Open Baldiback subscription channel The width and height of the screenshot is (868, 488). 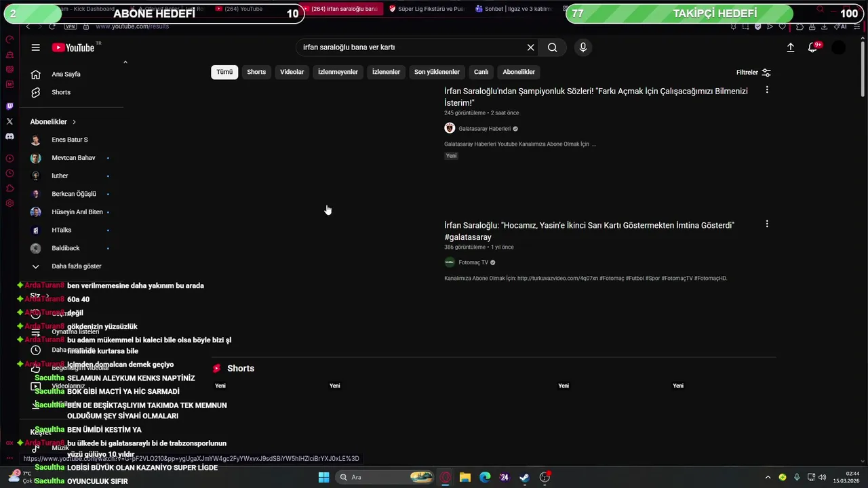(66, 248)
